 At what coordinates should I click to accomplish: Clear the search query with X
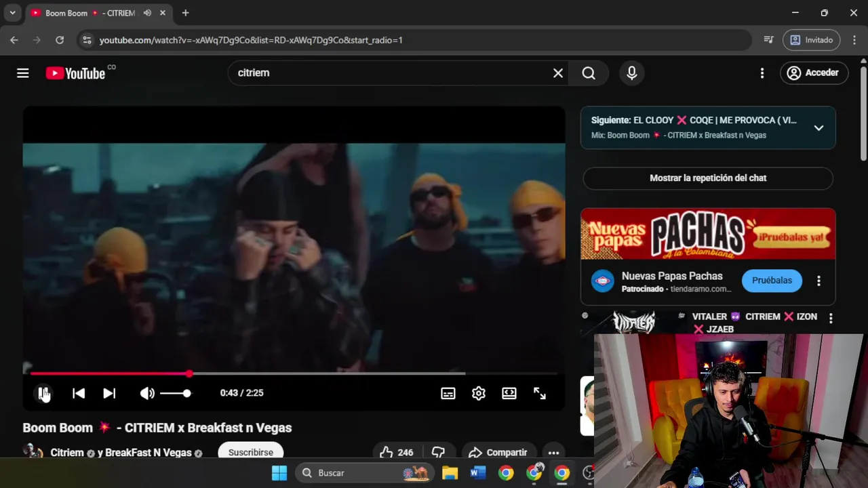pyautogui.click(x=558, y=73)
